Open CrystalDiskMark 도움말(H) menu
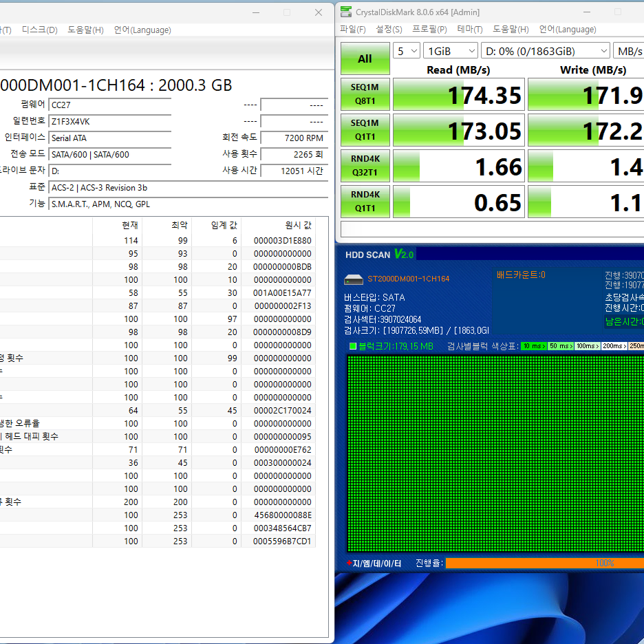The width and height of the screenshot is (644, 644). (511, 29)
